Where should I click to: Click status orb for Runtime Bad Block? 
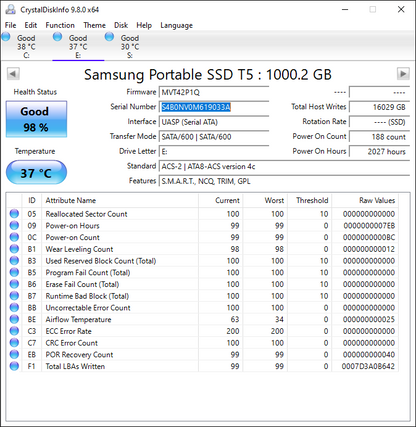14,296
